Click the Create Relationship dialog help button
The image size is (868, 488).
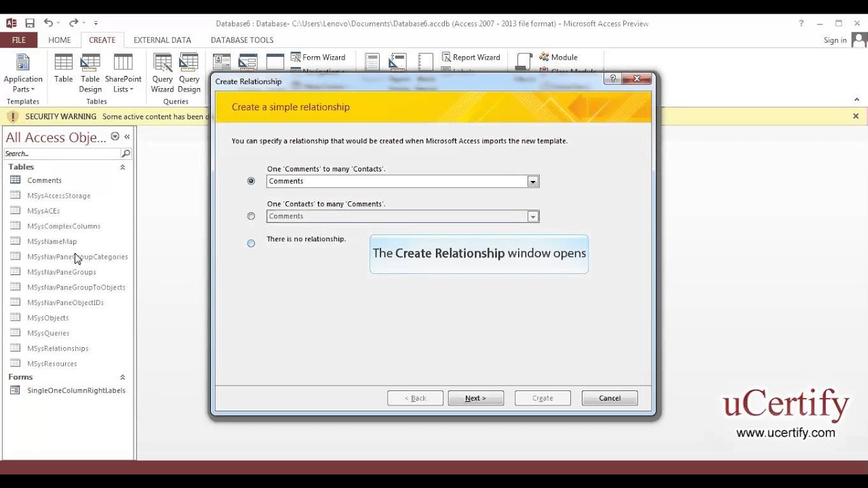coord(613,79)
